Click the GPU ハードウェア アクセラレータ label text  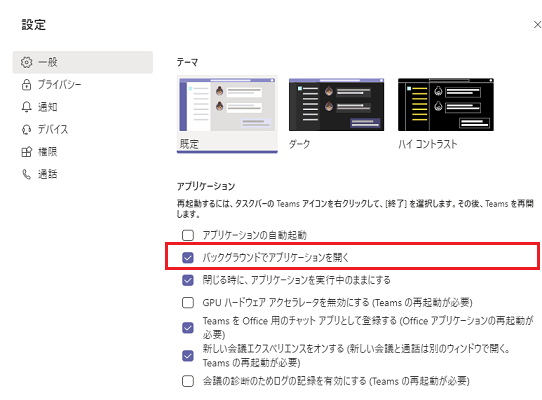tap(337, 303)
